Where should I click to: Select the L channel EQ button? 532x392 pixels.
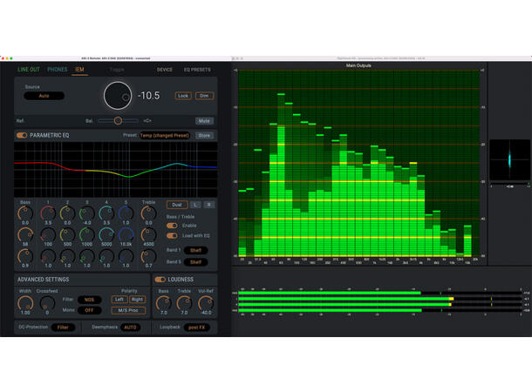tap(195, 205)
